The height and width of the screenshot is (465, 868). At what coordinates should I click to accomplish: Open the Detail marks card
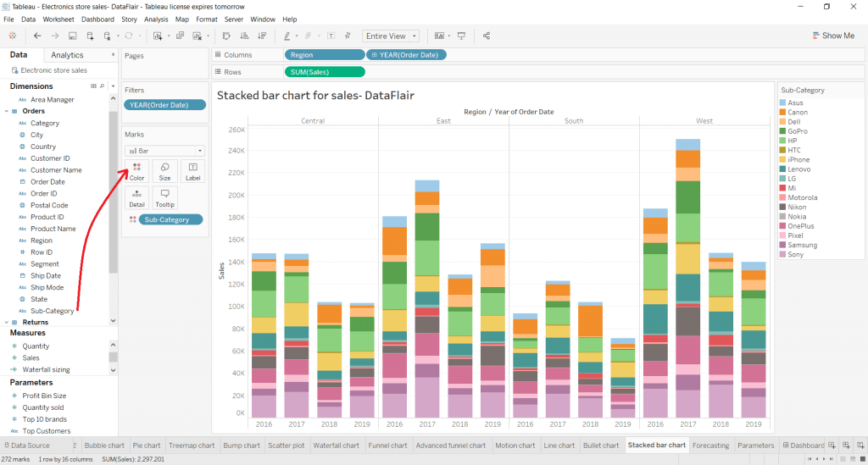point(136,197)
